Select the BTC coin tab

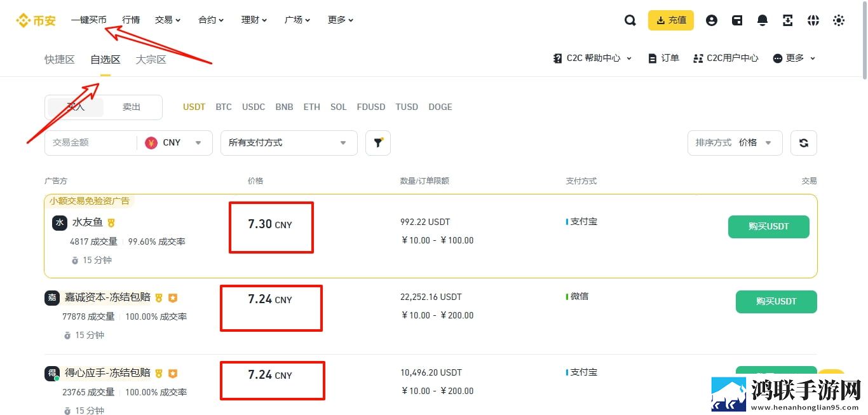click(x=224, y=107)
